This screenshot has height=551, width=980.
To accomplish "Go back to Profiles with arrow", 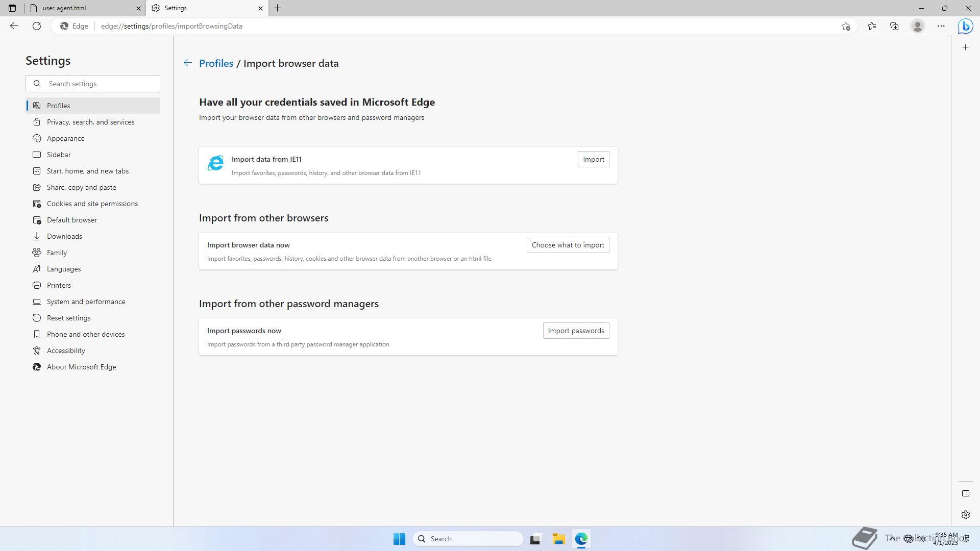I will tap(188, 63).
